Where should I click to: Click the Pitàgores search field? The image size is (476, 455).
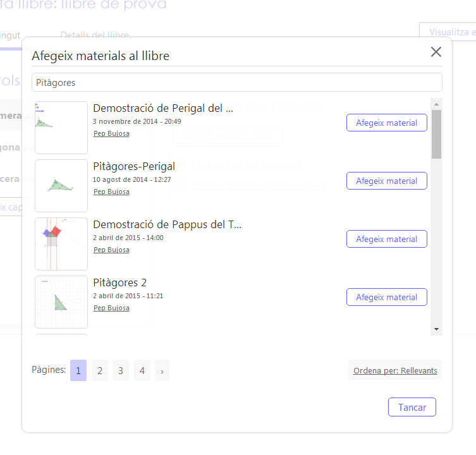[237, 82]
